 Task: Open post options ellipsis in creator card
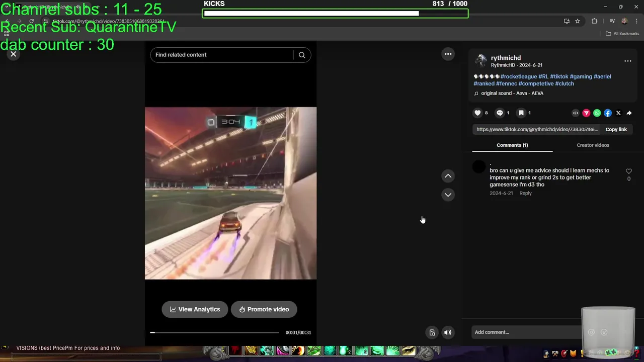[628, 61]
